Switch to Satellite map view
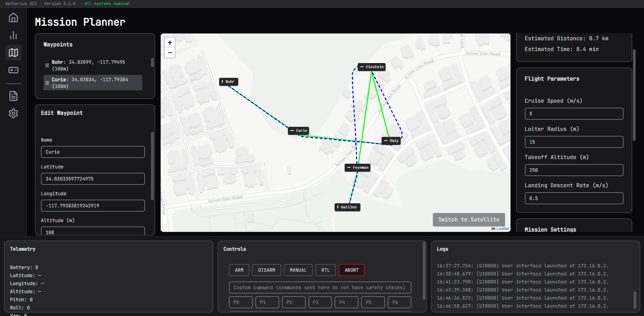 point(468,219)
